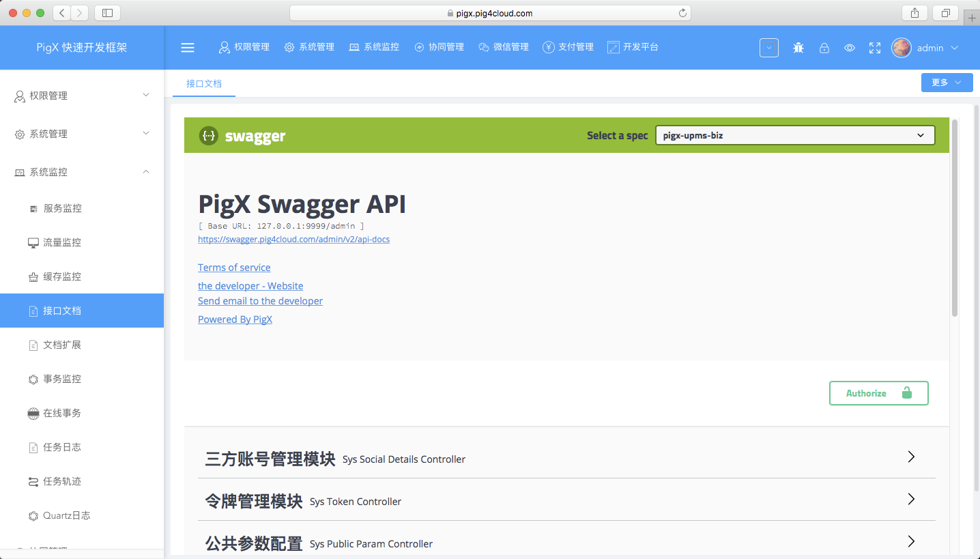Screen dimensions: 980x559
Task: Open 协同管理 in the top navigation
Action: (439, 47)
